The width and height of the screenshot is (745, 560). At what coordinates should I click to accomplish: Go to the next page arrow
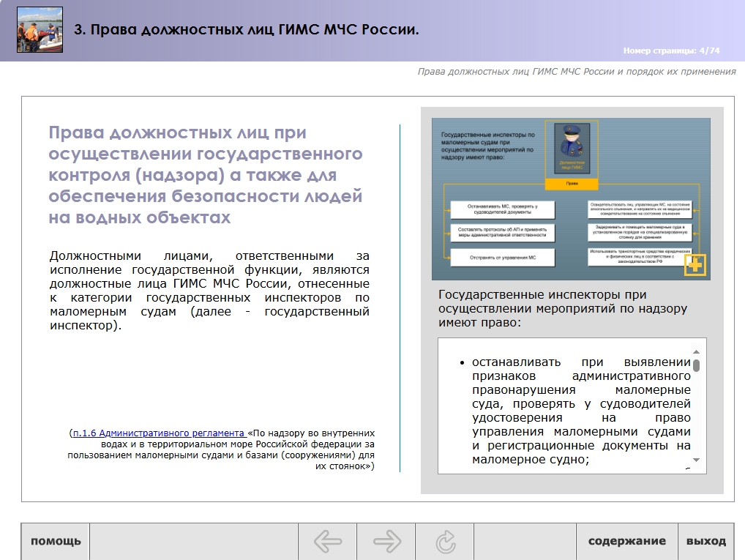click(386, 541)
